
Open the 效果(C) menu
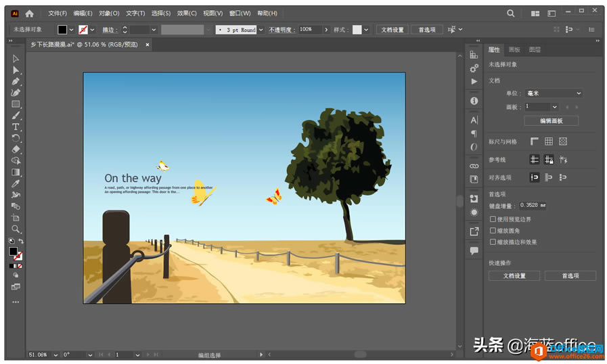click(187, 14)
